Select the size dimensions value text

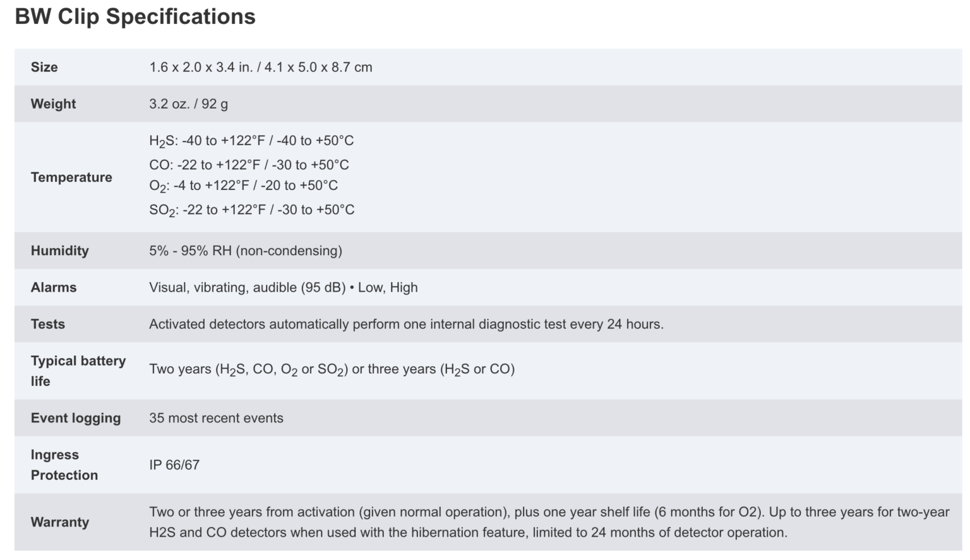point(260,67)
